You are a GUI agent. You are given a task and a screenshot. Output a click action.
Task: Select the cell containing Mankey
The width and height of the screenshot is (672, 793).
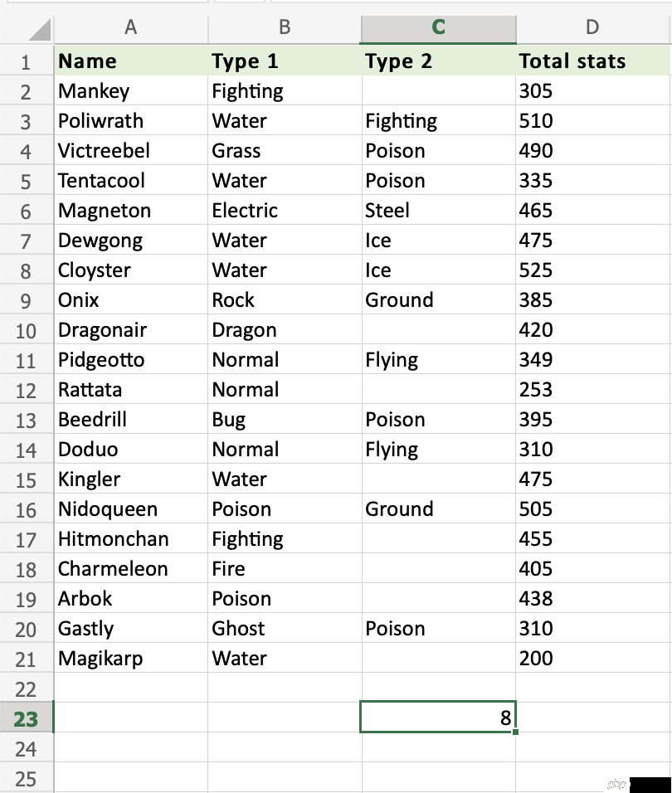pos(131,90)
